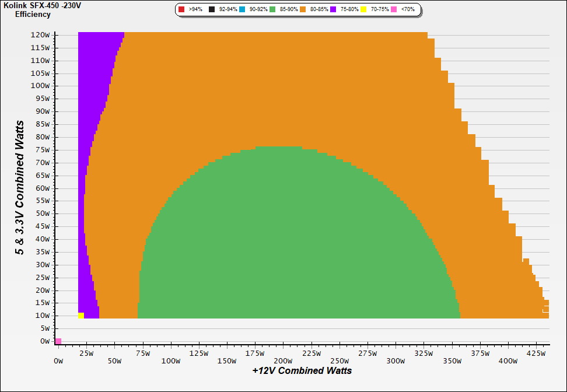
Task: Select the yellow 70-75% legend swatch
Action: pos(363,10)
